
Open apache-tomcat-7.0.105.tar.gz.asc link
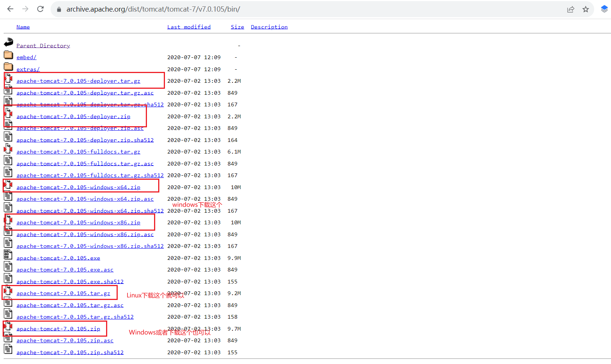click(70, 305)
